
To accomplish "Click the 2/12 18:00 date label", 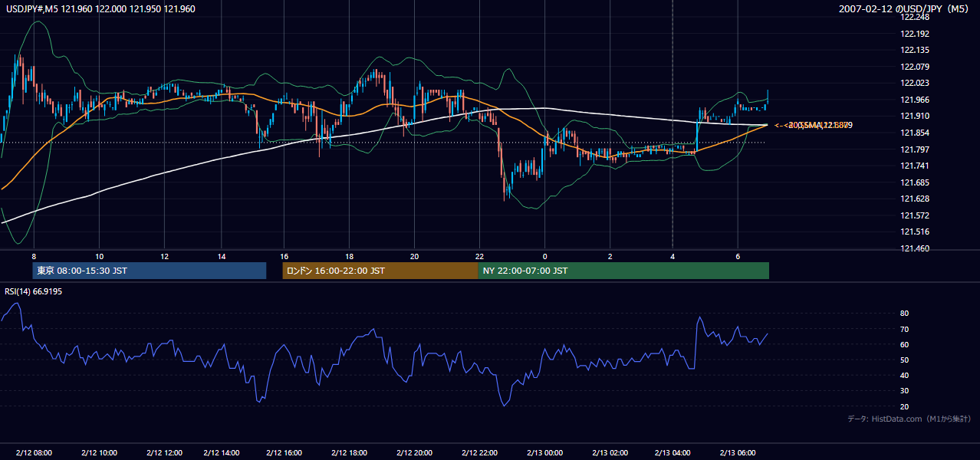I will (350, 452).
